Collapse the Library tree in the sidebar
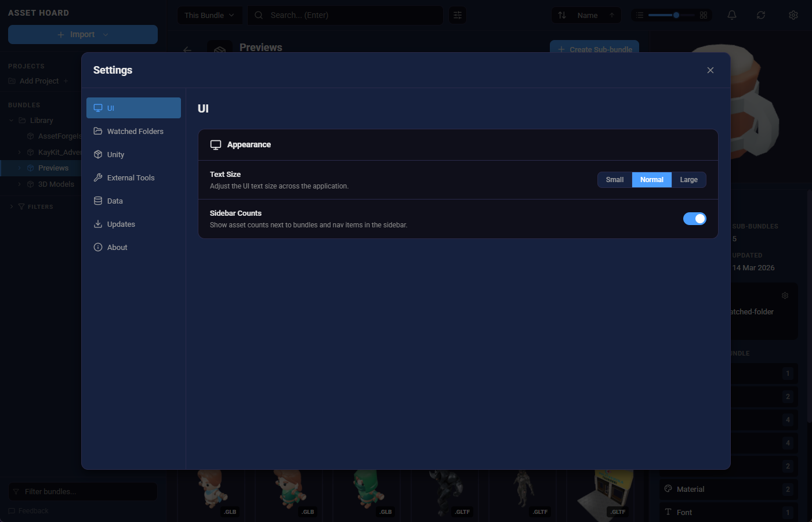 click(x=10, y=120)
